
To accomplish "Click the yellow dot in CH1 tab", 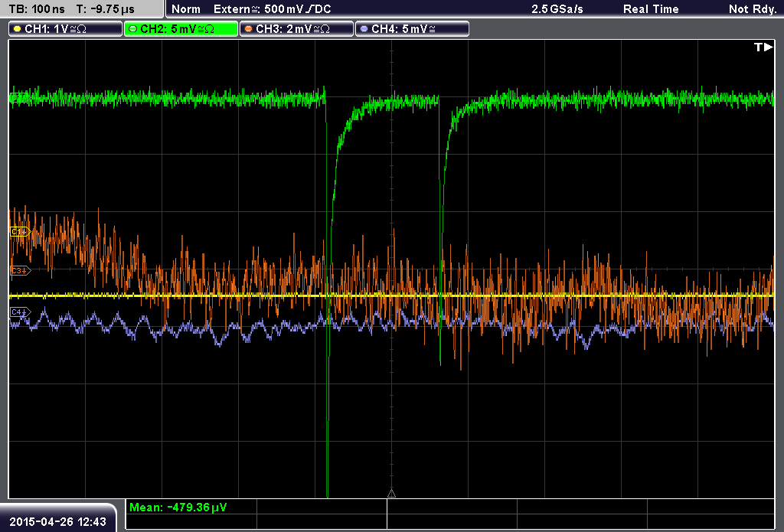I will 18,29.
